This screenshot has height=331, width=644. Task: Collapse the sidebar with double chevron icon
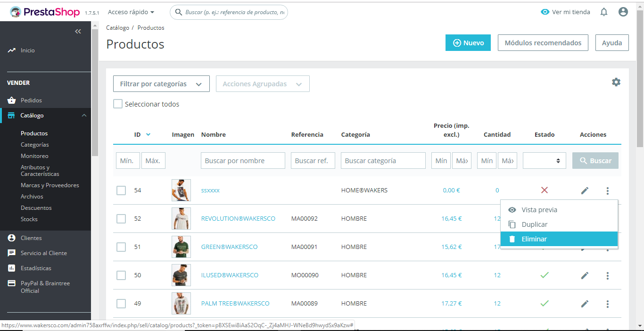[x=78, y=32]
